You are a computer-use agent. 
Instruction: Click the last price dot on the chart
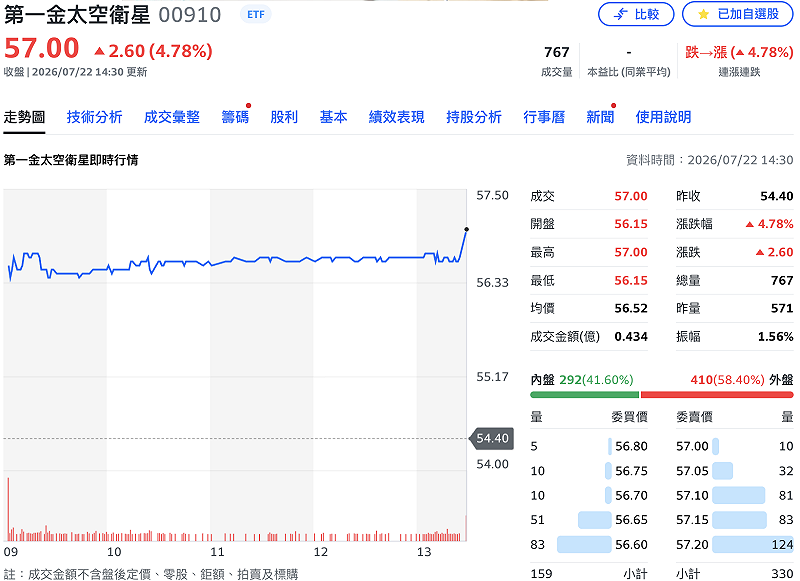[466, 230]
